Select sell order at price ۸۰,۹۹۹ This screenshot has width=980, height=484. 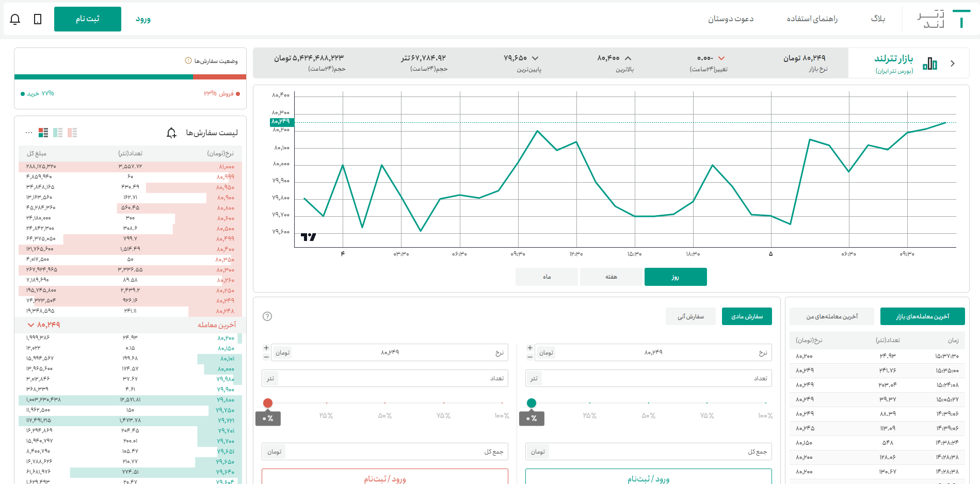coord(130,177)
